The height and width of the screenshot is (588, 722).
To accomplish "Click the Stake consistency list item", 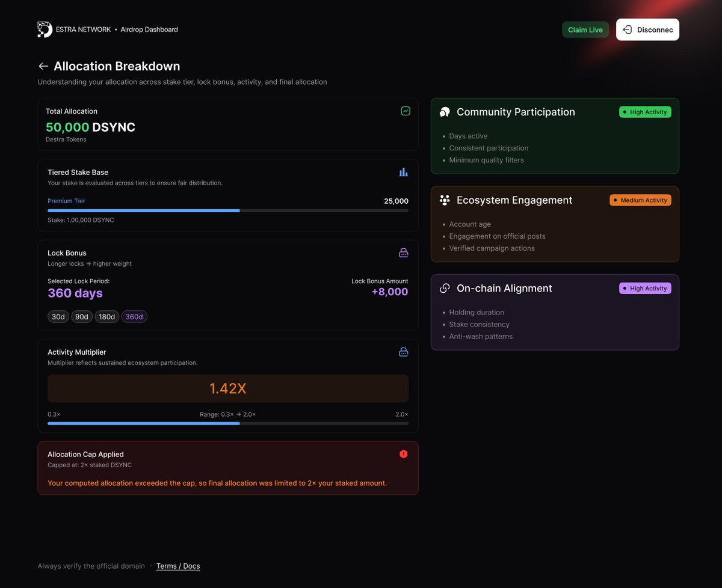I will tap(479, 325).
